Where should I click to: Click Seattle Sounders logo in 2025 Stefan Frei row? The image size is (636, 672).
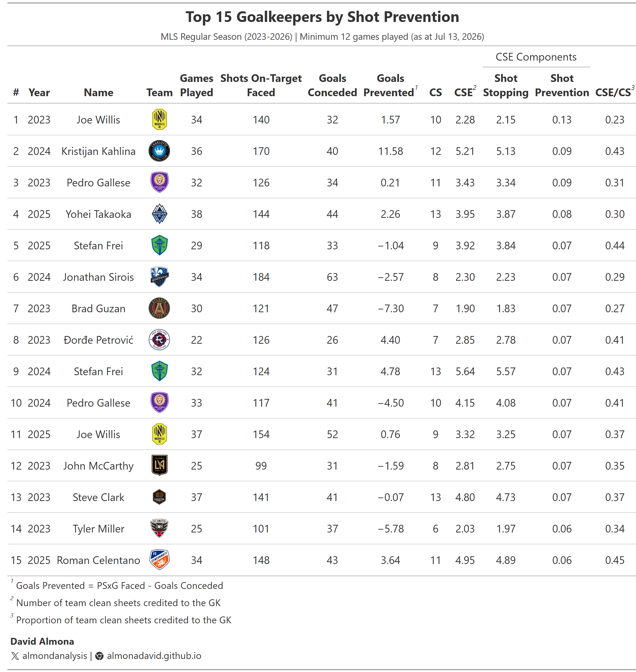pos(159,245)
